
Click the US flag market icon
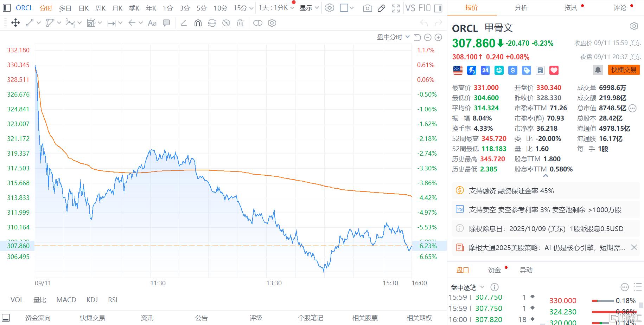(458, 70)
